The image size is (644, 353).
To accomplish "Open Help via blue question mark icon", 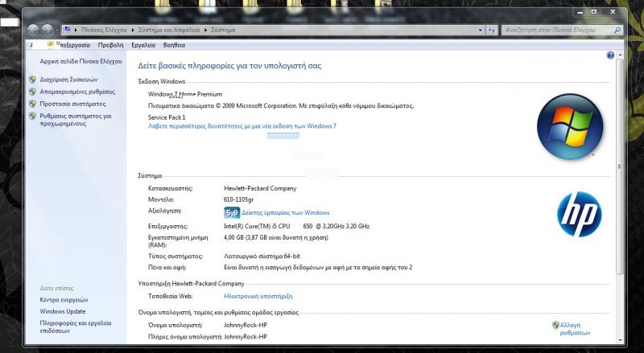I will [610, 55].
